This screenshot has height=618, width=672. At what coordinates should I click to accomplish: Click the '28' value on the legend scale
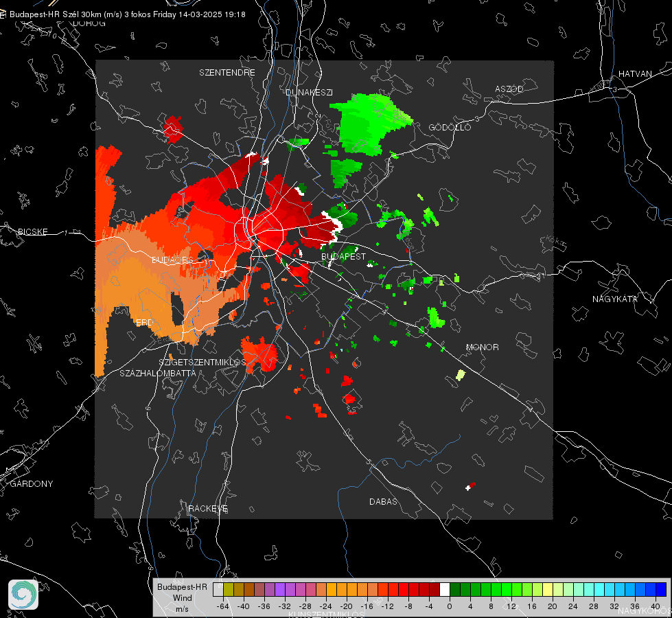[x=594, y=606]
